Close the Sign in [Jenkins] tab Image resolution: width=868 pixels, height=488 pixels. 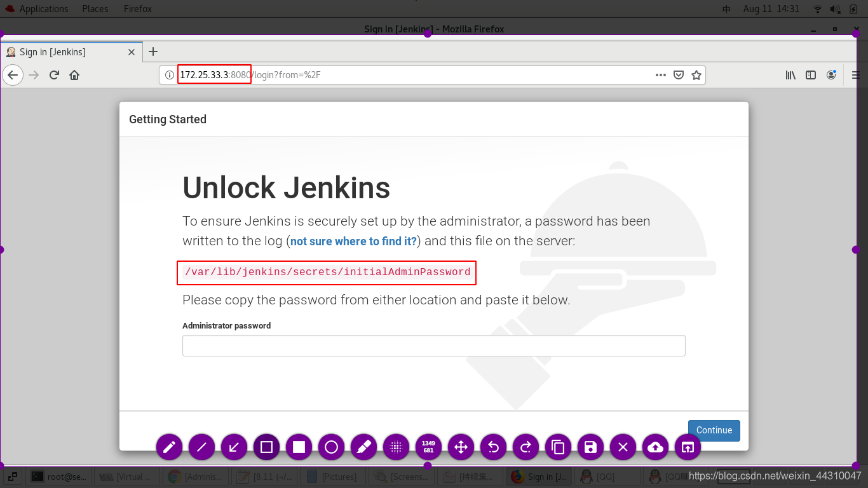click(132, 52)
